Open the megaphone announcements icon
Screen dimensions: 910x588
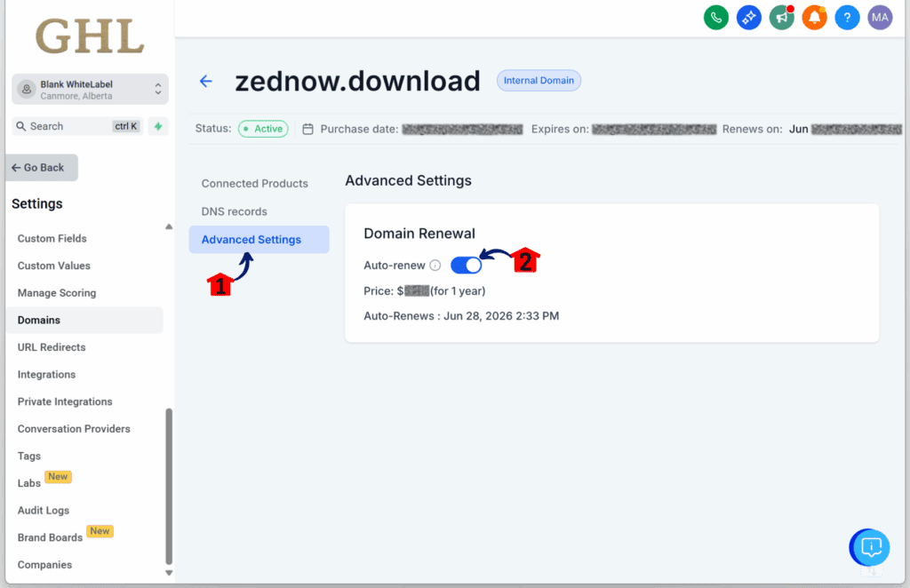pyautogui.click(x=781, y=18)
